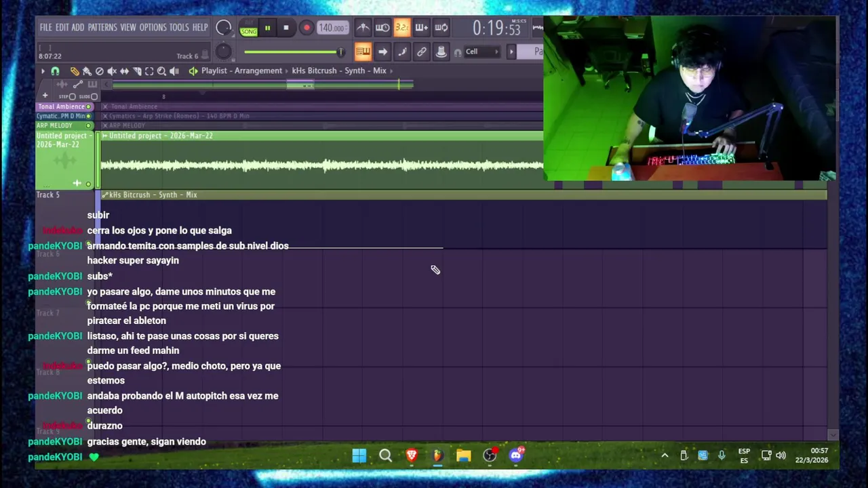
Task: Select the Mute tool
Action: [x=112, y=70]
